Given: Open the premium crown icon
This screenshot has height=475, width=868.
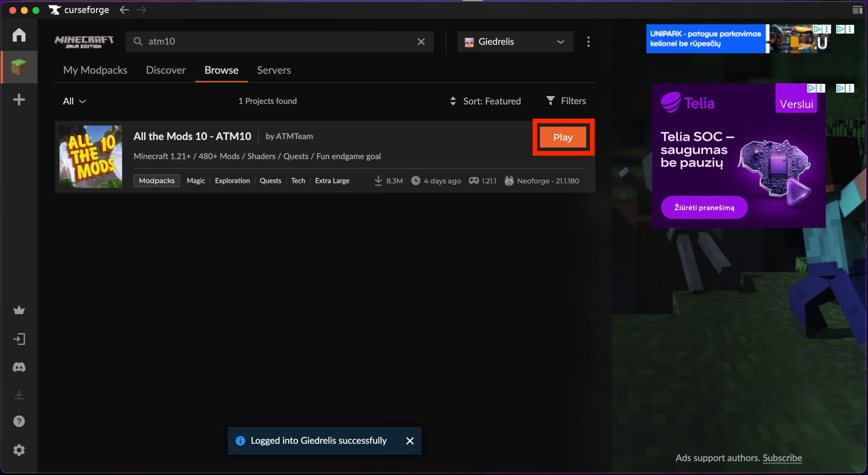Looking at the screenshot, I should (x=19, y=310).
